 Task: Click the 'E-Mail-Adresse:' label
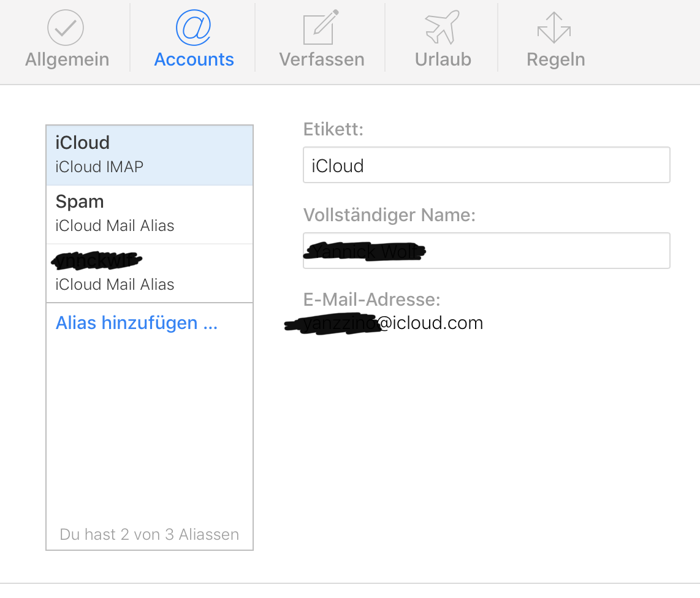click(x=372, y=300)
